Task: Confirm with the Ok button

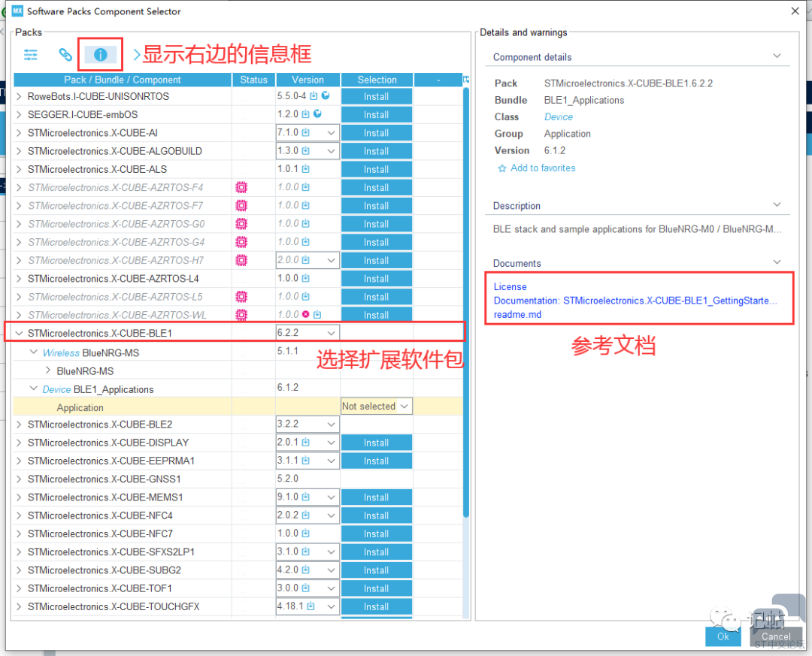Action: pyautogui.click(x=723, y=636)
